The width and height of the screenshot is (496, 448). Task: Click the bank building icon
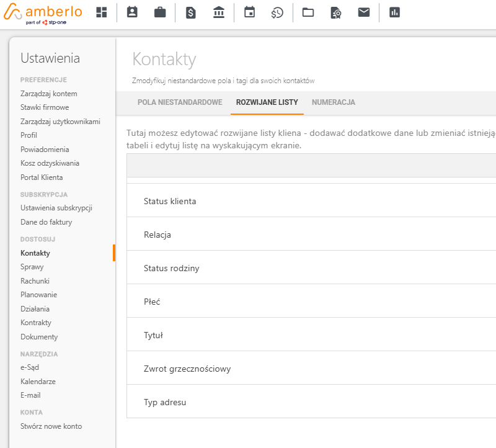point(218,12)
